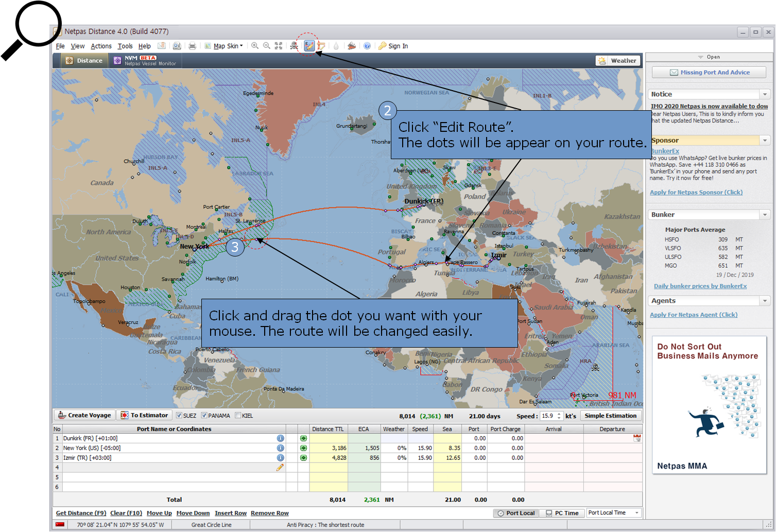The width and height of the screenshot is (776, 532).
Task: Click green port marker icon in Izmir row
Action: [x=304, y=458]
